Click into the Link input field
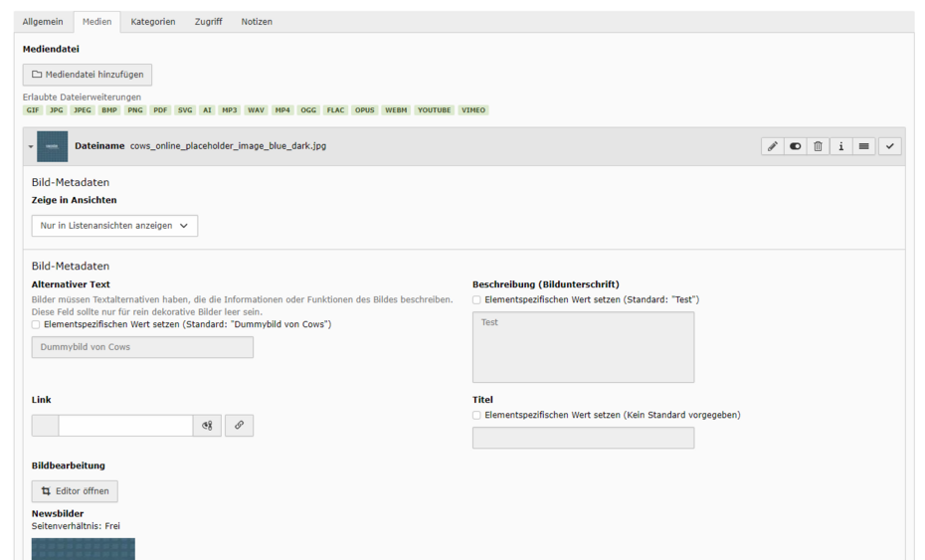Viewport: 925px width, 560px height. click(x=125, y=426)
